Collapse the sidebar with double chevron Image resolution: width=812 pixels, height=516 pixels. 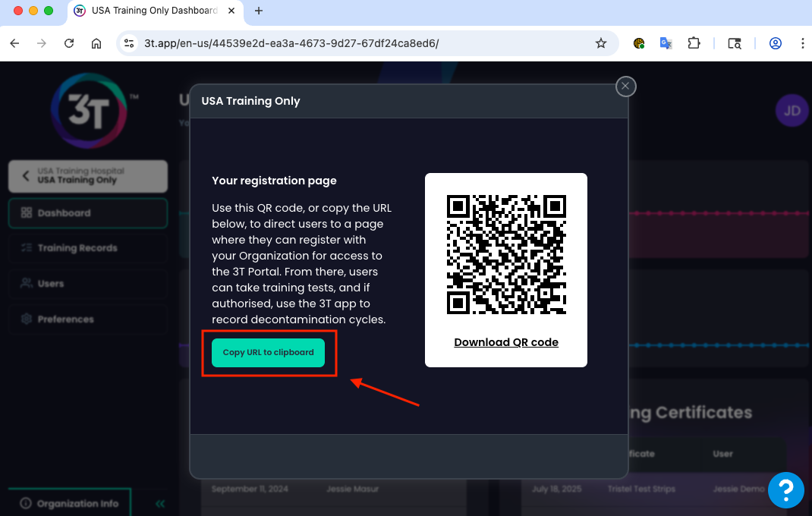pos(160,504)
